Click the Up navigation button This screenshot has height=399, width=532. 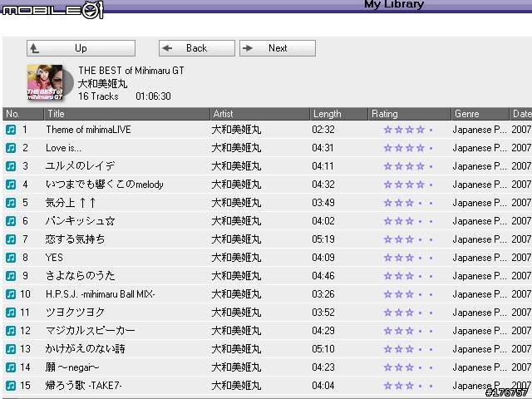pos(81,48)
